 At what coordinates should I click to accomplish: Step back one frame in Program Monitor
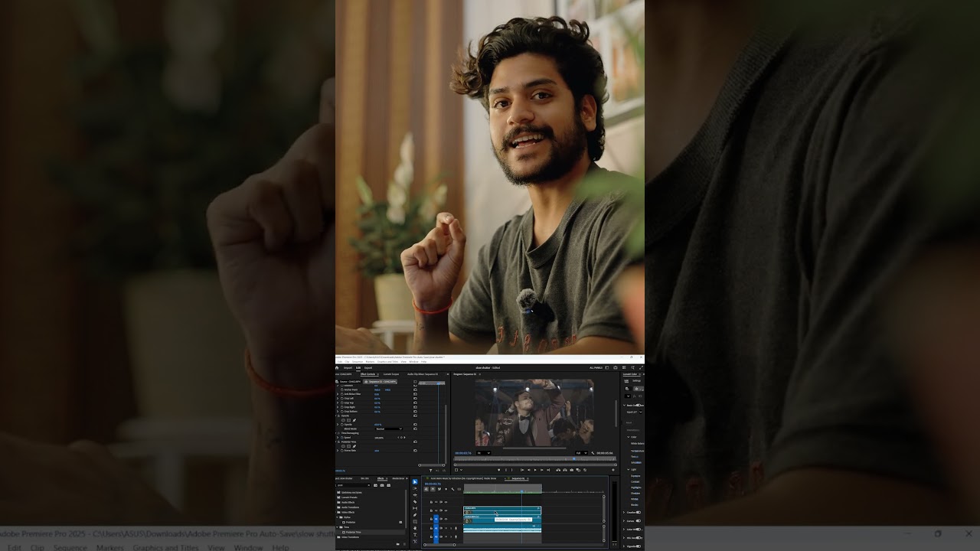(528, 470)
